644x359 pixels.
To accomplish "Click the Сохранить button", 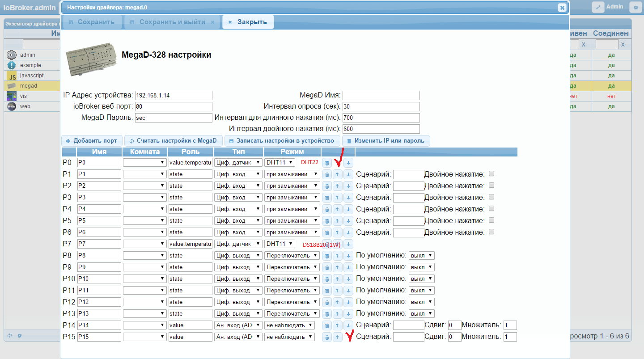I will 92,22.
